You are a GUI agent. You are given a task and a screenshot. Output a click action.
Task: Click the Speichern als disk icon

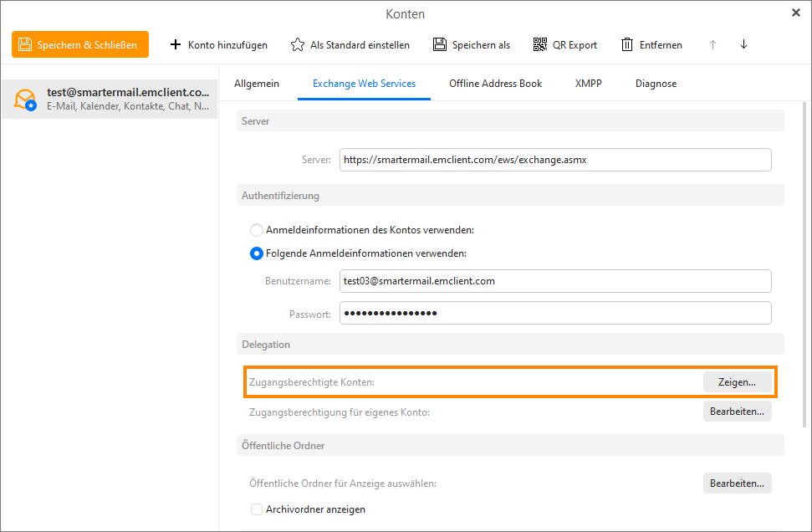[x=440, y=44]
